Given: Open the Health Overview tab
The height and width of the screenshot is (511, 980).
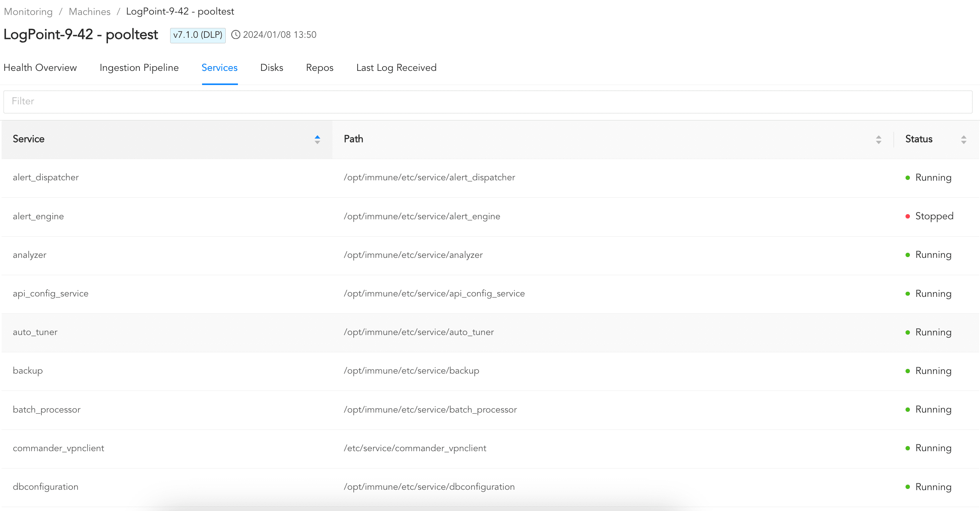Looking at the screenshot, I should click(40, 68).
